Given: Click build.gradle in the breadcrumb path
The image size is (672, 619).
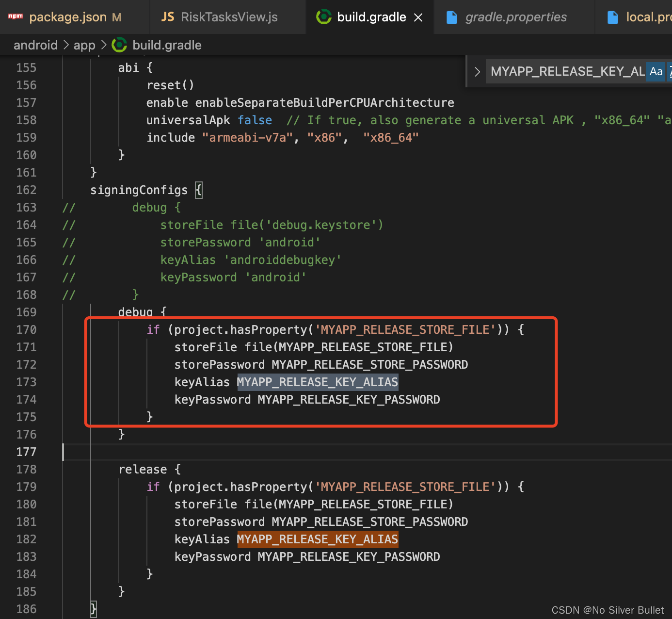Looking at the screenshot, I should click(x=167, y=45).
